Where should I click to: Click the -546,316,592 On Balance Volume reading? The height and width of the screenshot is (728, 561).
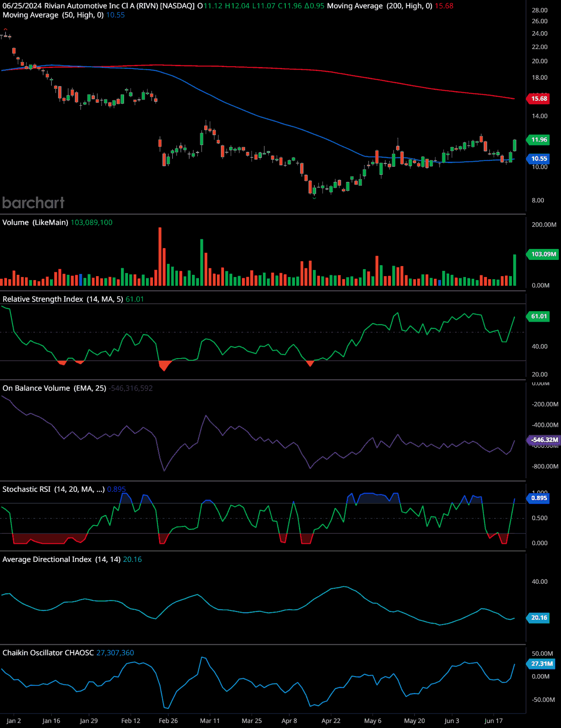(x=131, y=388)
